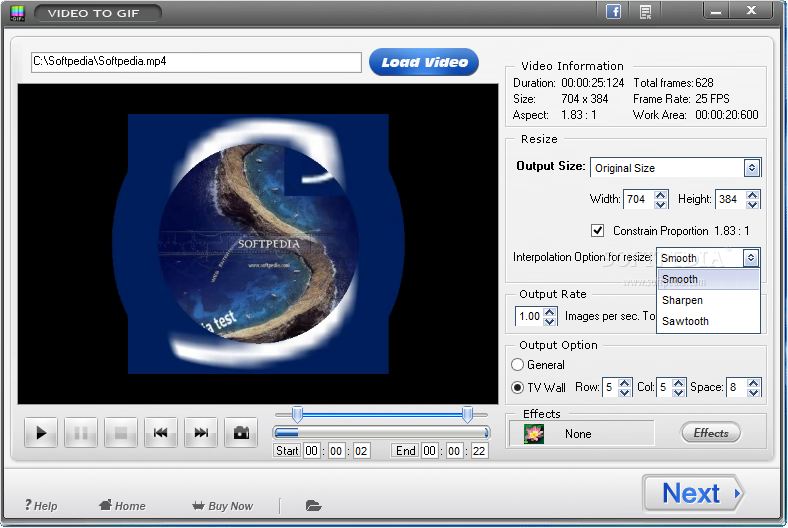Decrease the TV Wall Space value

point(753,392)
